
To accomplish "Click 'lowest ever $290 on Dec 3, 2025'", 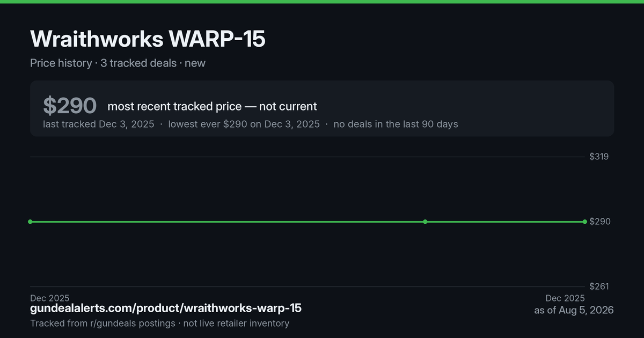I will tap(244, 124).
